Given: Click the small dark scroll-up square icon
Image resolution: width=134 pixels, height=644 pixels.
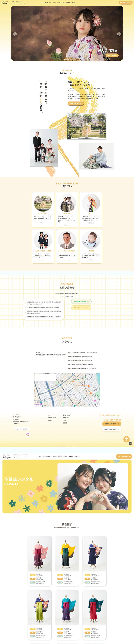Looking at the screenshot, I should point(130,443).
